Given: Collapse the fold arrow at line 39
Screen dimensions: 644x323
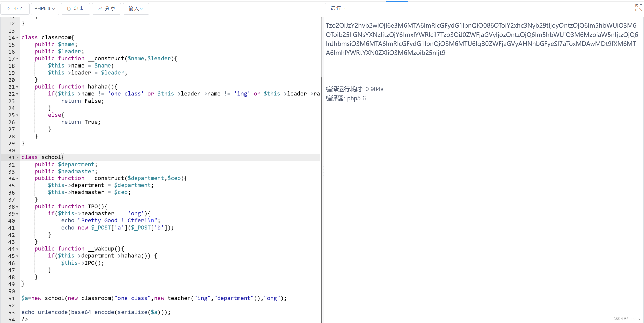Looking at the screenshot, I should click(x=17, y=214).
